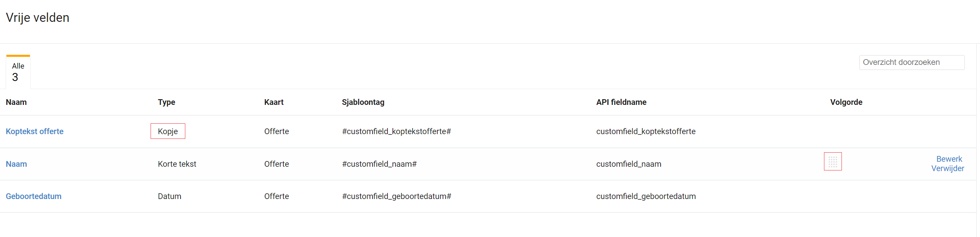Viewport: 980px width, 237px height.
Task: Click the Type column header
Action: pos(166,102)
